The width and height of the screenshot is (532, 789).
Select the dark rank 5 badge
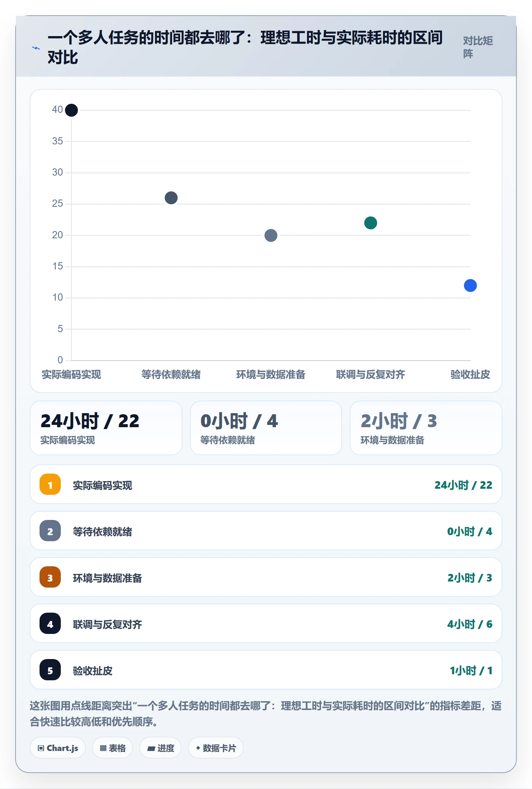50,670
